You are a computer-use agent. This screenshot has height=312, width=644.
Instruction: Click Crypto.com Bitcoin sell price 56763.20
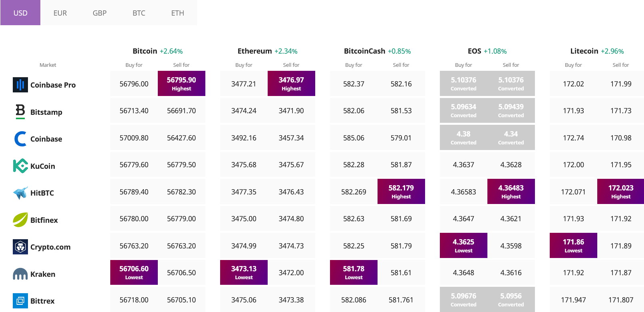[x=181, y=246]
